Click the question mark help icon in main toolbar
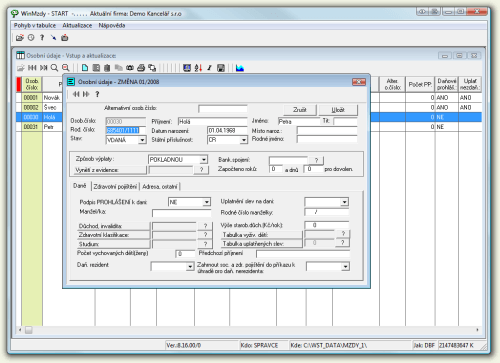Viewport: 500px width, 363px height. pyautogui.click(x=42, y=38)
